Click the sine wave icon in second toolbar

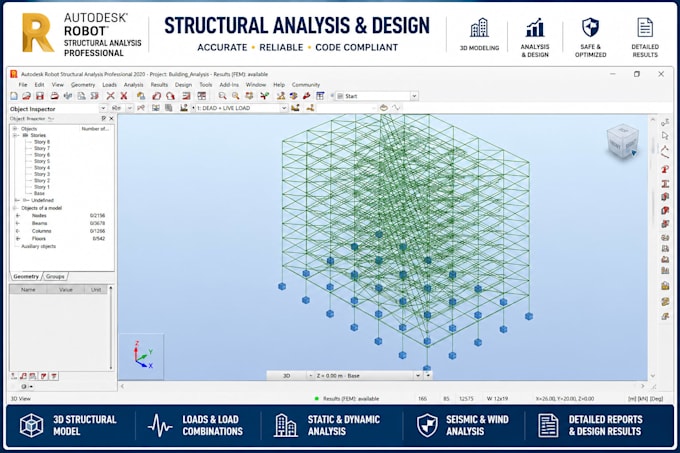[396, 108]
